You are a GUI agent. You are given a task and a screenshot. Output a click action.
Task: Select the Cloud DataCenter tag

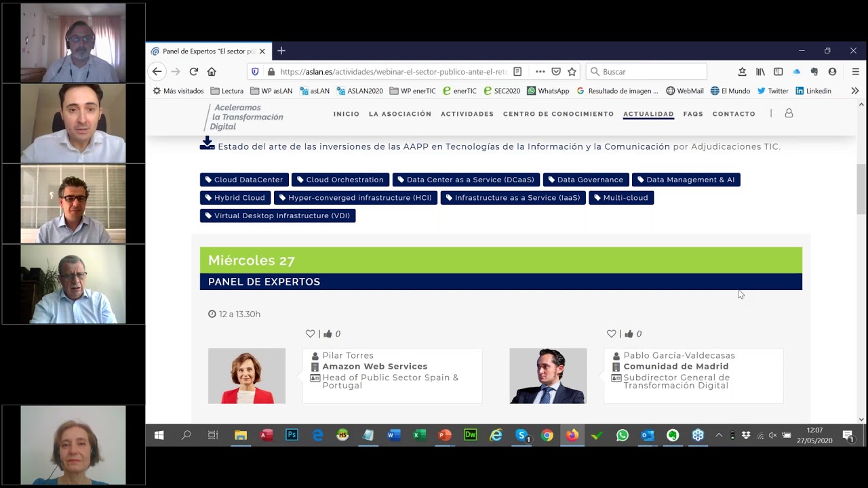pyautogui.click(x=244, y=180)
